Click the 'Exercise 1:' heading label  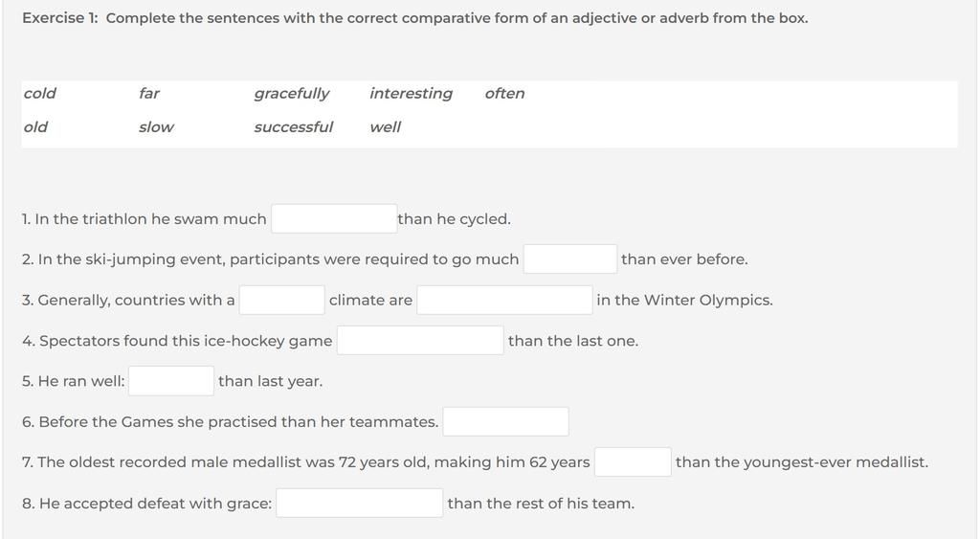[x=60, y=18]
